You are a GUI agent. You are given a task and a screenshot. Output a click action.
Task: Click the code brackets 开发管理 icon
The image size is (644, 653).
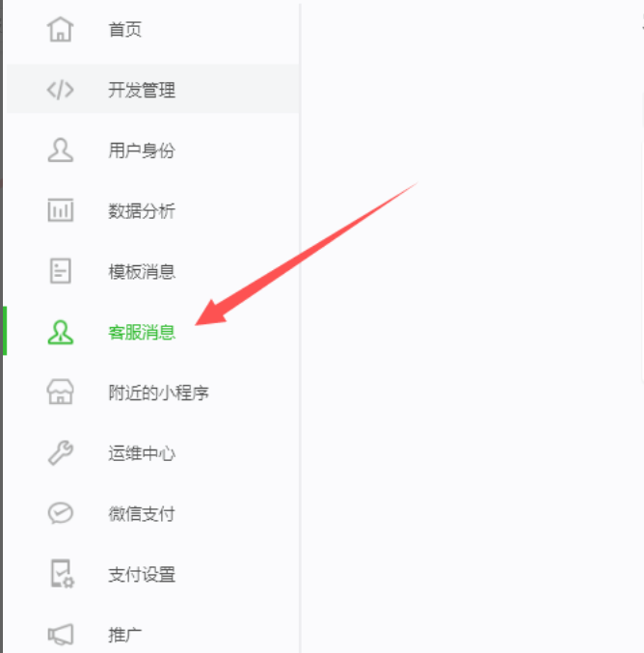61,90
